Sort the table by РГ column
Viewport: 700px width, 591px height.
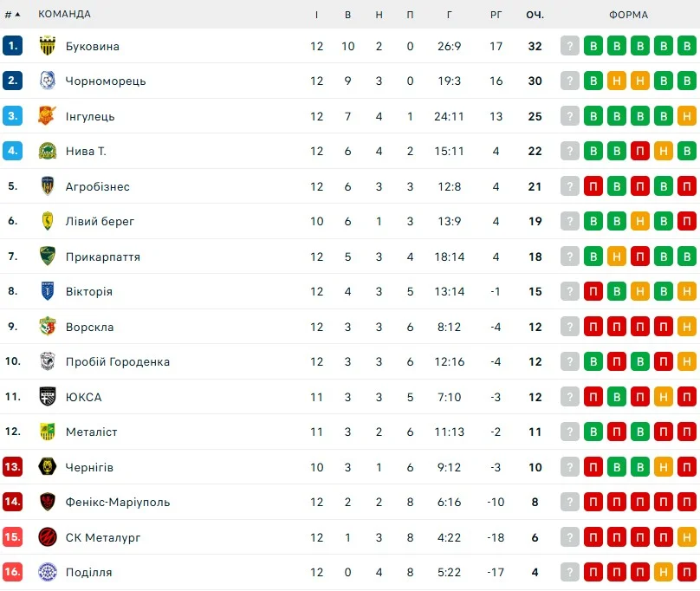pyautogui.click(x=496, y=14)
